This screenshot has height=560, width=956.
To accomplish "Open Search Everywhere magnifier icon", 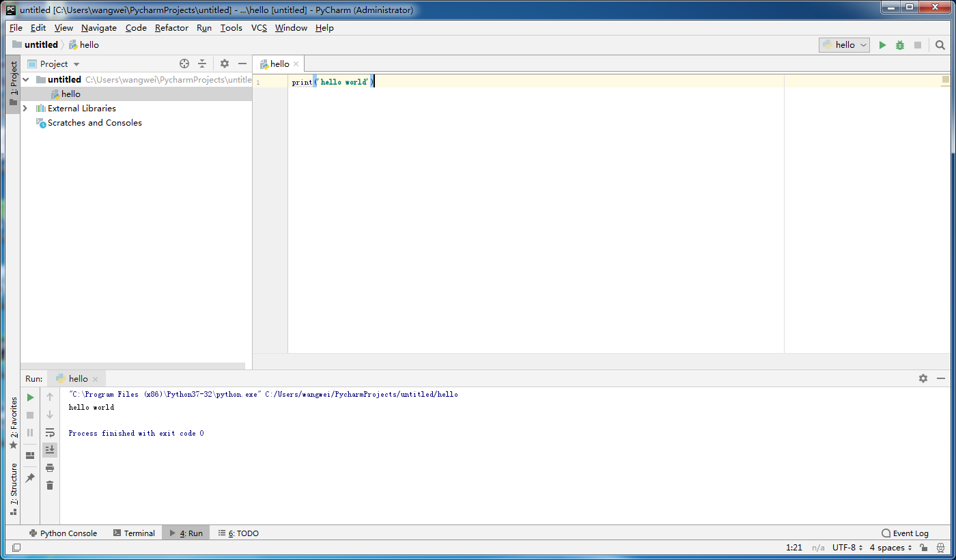I will [x=940, y=45].
